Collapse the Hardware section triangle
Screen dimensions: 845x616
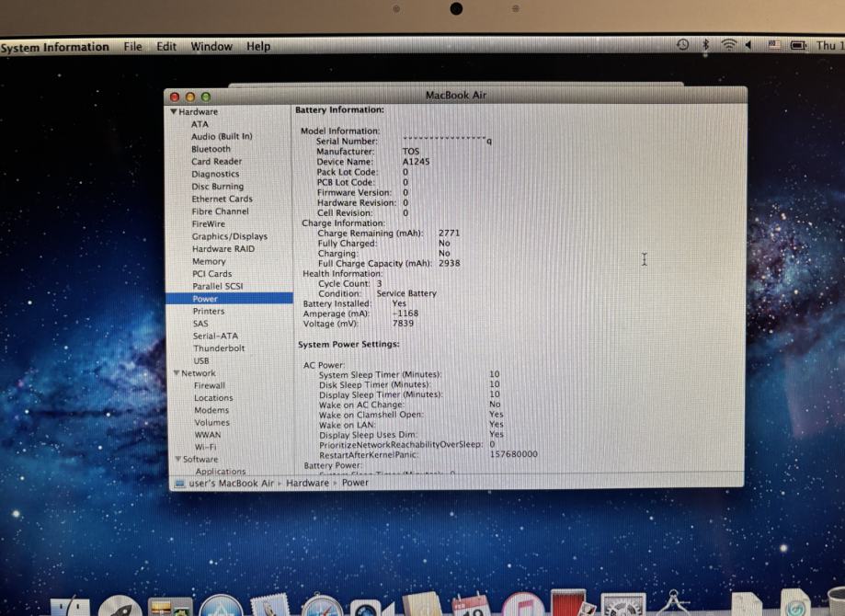click(174, 111)
